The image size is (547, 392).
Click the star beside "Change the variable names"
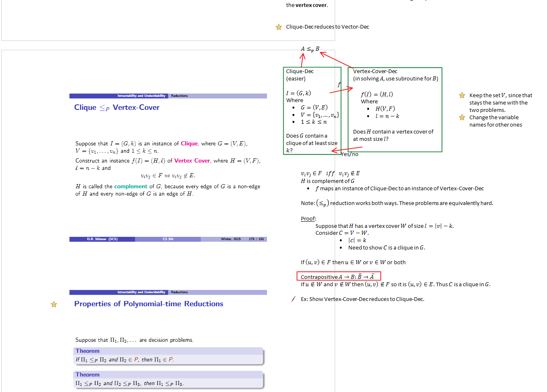(x=462, y=117)
